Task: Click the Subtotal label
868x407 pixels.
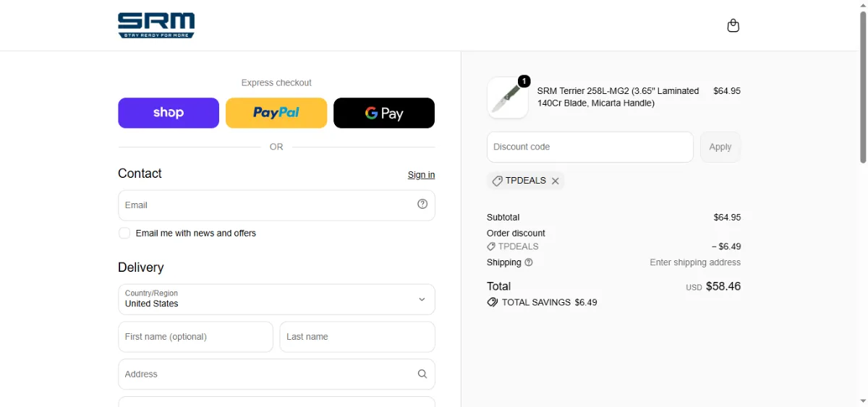Action: tap(503, 218)
